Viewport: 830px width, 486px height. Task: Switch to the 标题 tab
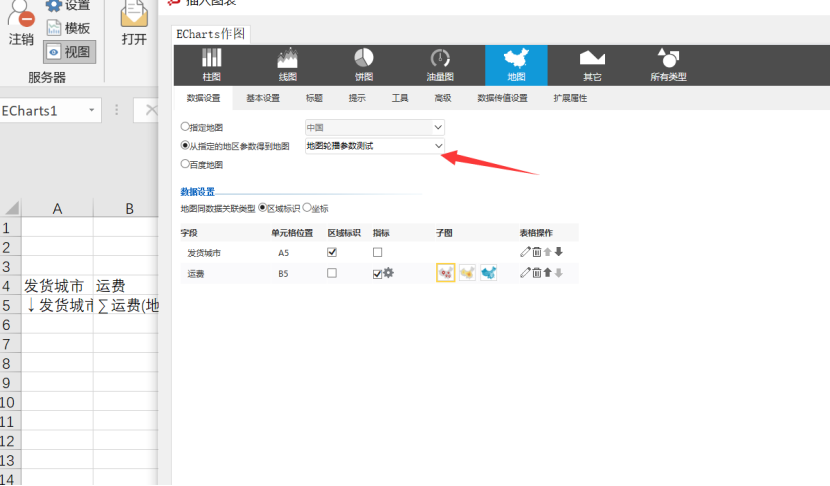pyautogui.click(x=314, y=98)
